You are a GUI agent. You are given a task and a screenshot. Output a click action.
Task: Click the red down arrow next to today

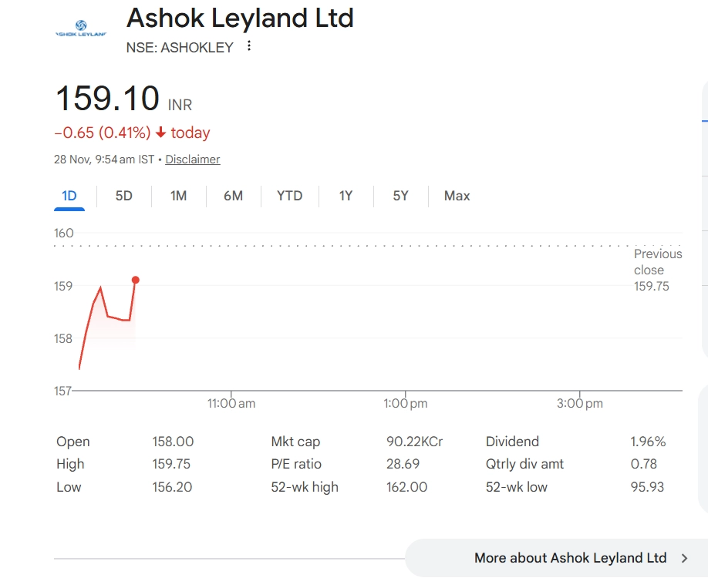tap(160, 133)
